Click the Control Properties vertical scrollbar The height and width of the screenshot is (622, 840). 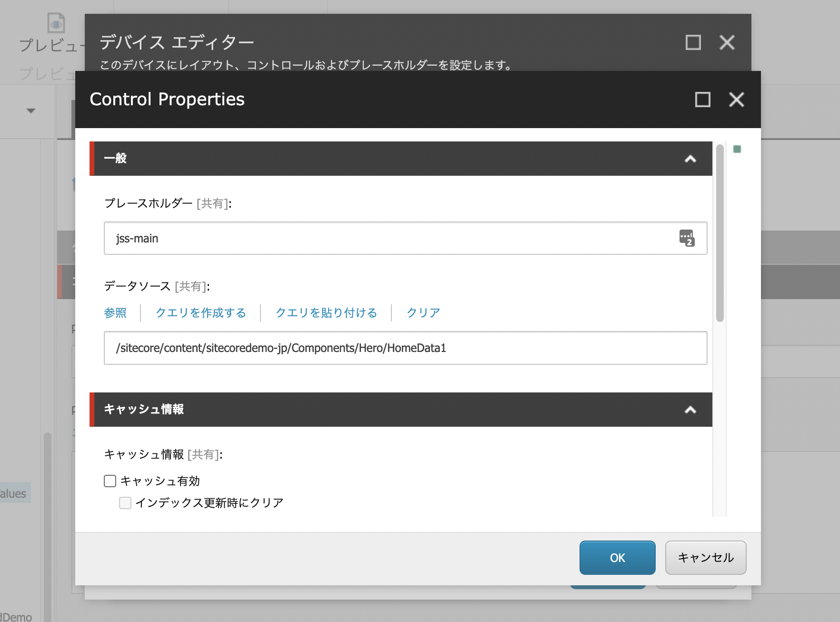(x=720, y=233)
